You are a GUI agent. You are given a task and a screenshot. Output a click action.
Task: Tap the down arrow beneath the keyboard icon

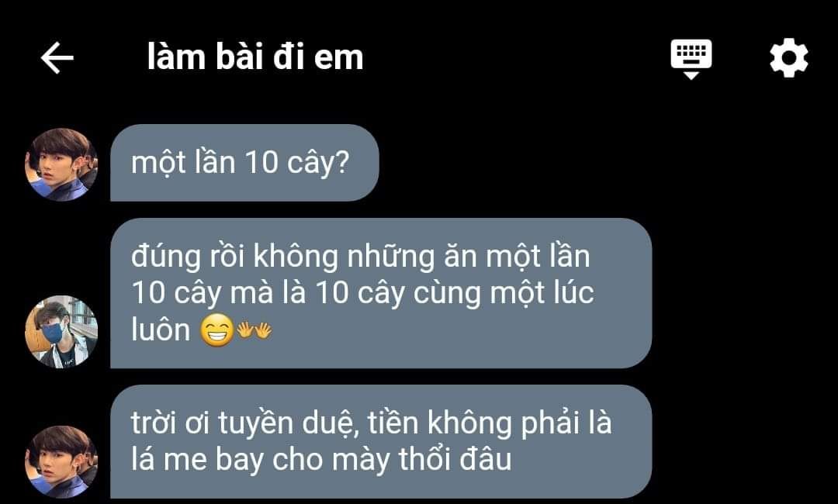(x=691, y=76)
